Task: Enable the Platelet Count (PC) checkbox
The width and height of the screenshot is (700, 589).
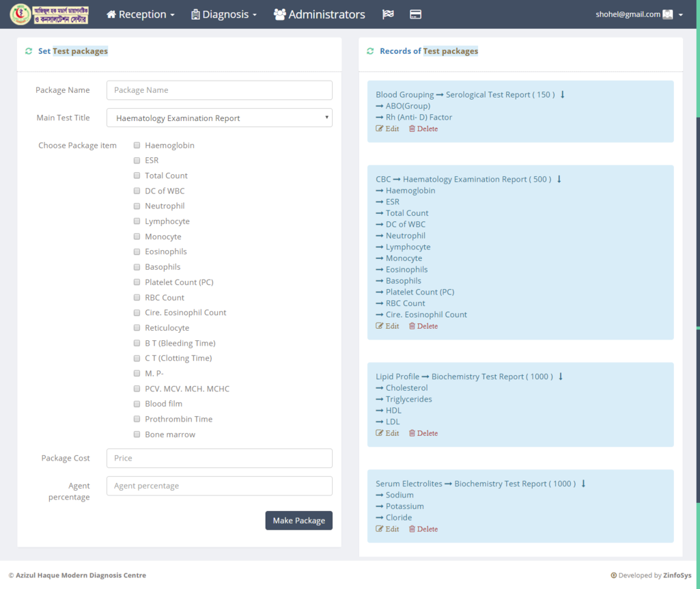Action: pyautogui.click(x=137, y=282)
